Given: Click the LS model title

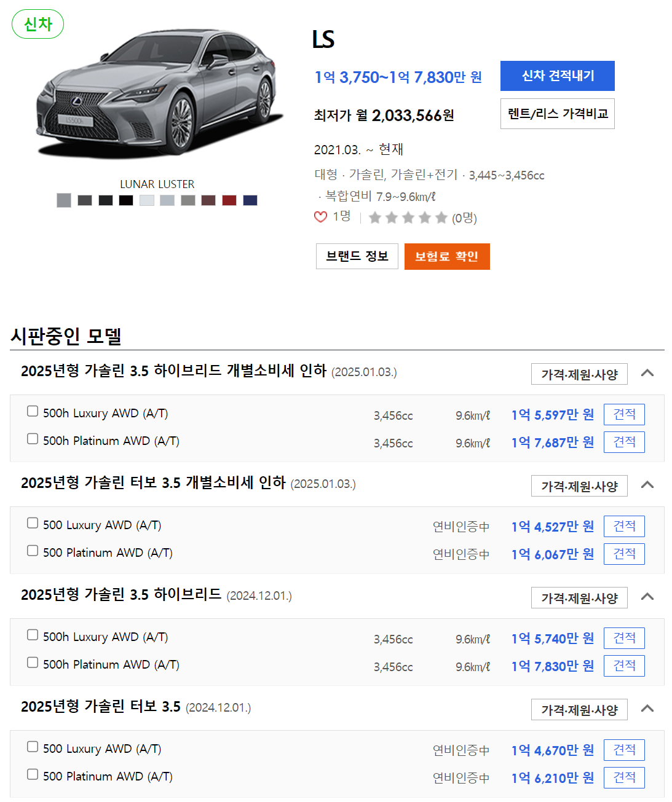Looking at the screenshot, I should pos(323,39).
